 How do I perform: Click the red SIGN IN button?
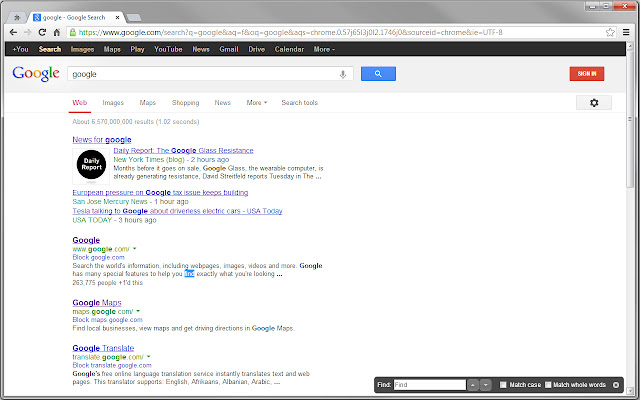(587, 74)
